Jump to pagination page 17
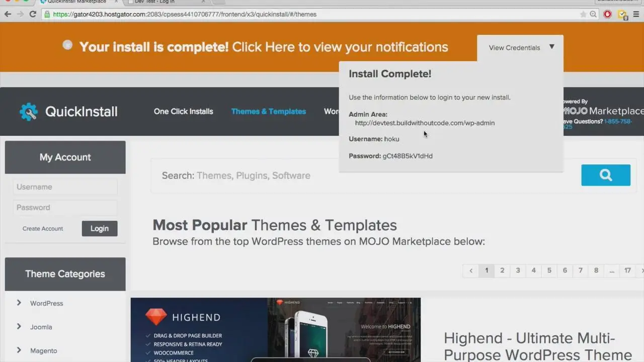This screenshot has height=362, width=644. (x=627, y=270)
